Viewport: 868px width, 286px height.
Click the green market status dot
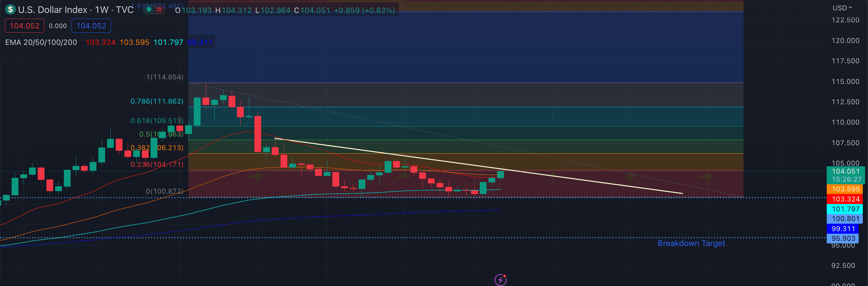[149, 10]
